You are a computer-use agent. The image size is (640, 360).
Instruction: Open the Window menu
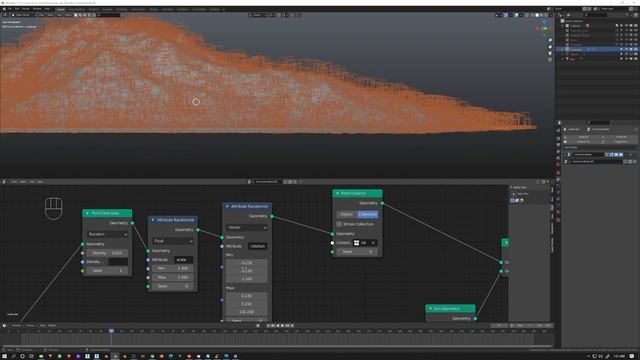point(37,9)
